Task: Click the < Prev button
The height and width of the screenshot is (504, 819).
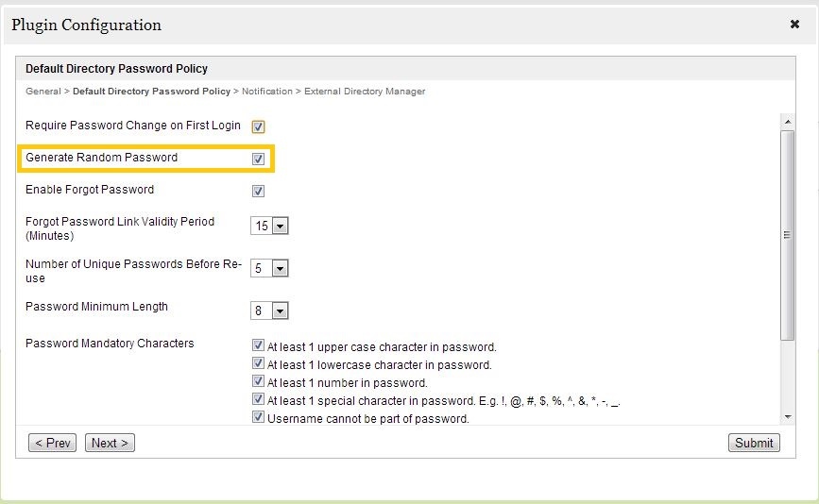Action: pyautogui.click(x=52, y=443)
